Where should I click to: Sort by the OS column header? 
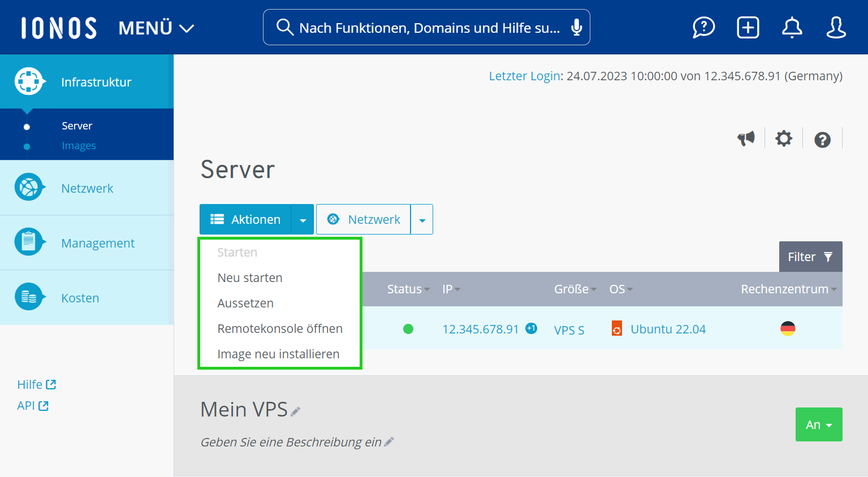tap(621, 289)
